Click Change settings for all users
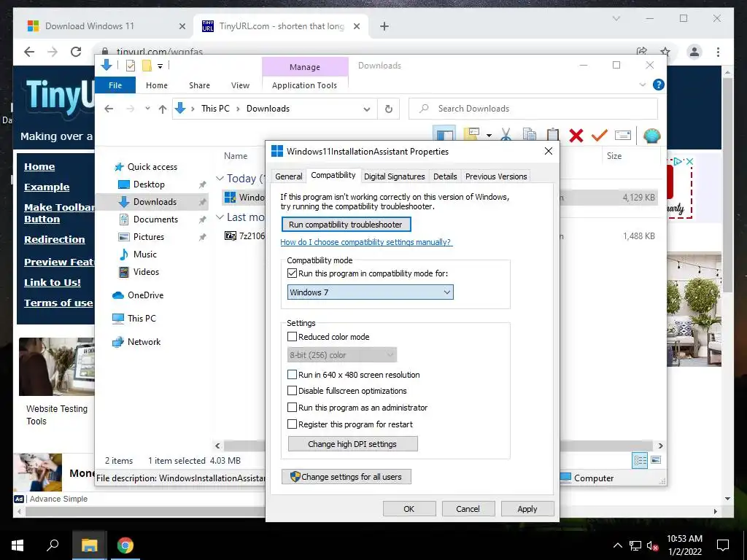This screenshot has width=747, height=560. (x=347, y=477)
